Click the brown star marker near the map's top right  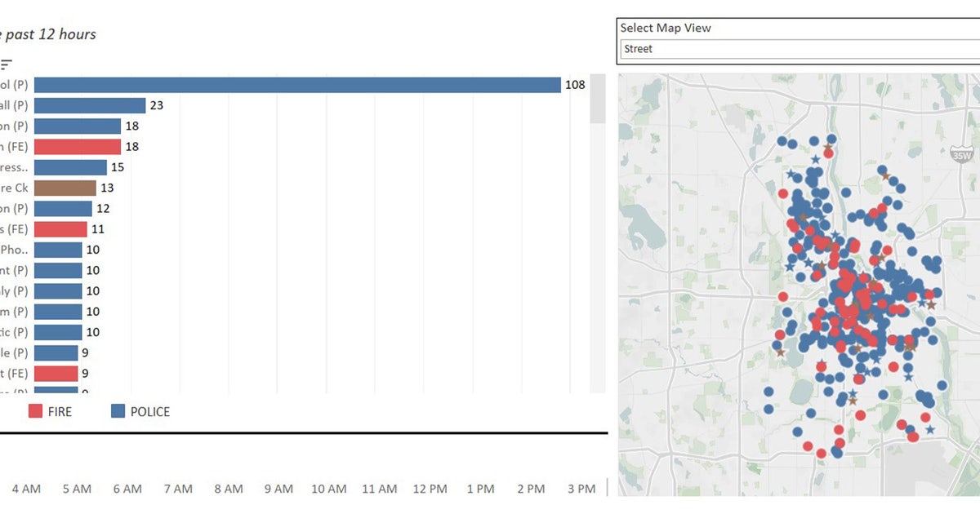click(x=884, y=175)
